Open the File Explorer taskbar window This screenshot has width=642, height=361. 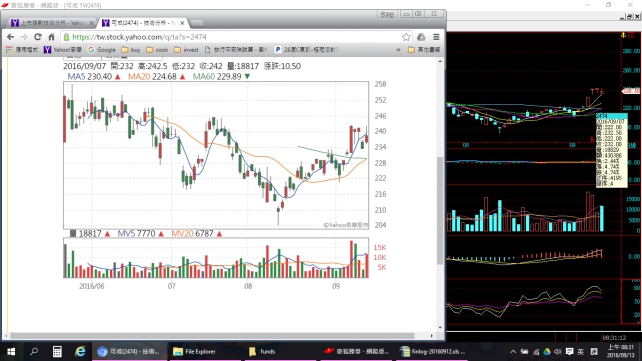click(x=195, y=352)
